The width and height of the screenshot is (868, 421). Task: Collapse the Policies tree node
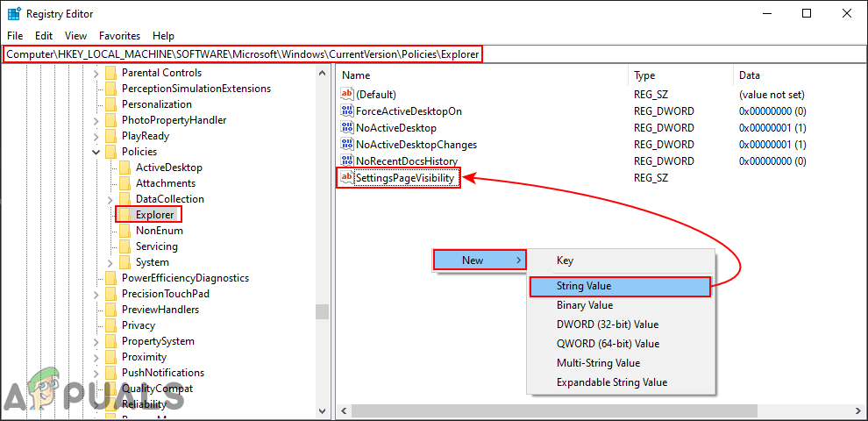click(96, 152)
